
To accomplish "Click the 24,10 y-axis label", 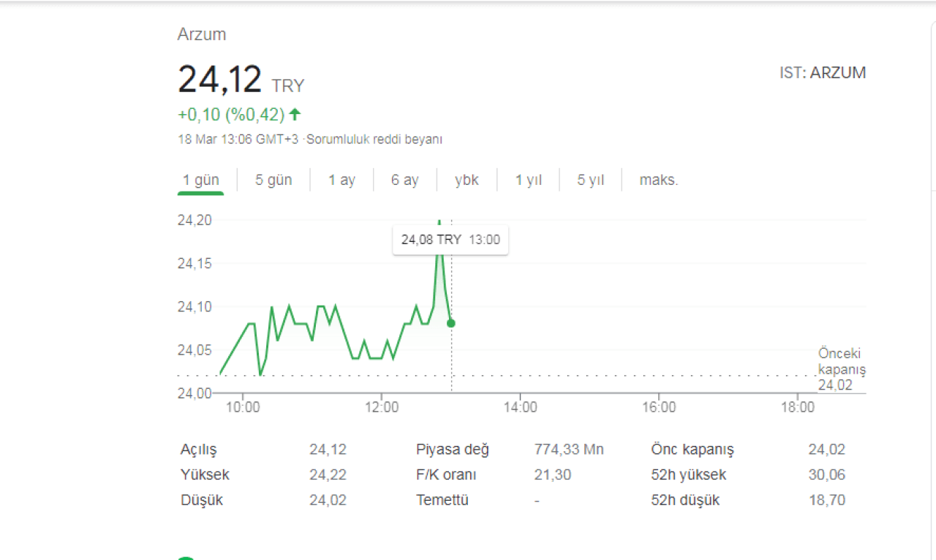I will (194, 306).
